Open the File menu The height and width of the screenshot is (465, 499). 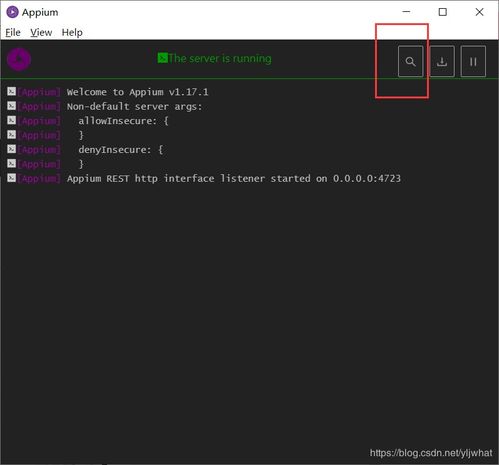point(13,32)
